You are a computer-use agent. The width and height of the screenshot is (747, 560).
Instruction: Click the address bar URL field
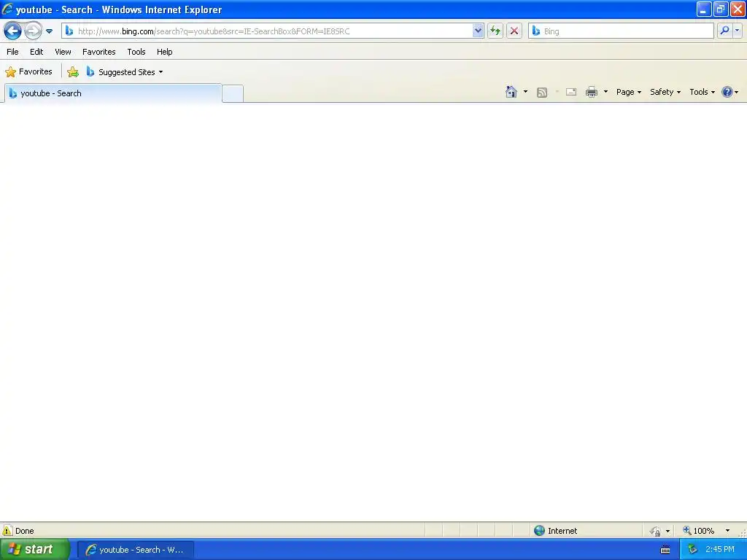coord(273,31)
